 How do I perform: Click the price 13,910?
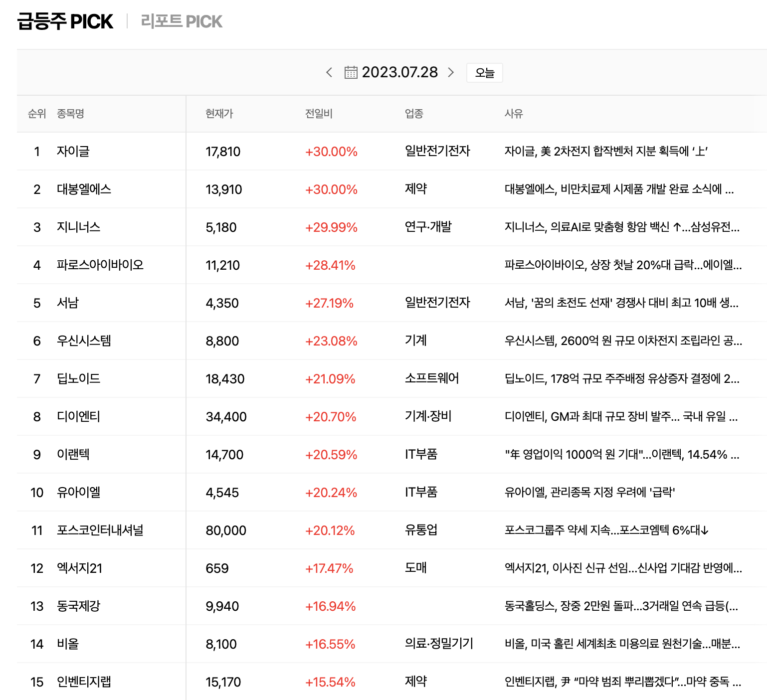[x=224, y=189]
